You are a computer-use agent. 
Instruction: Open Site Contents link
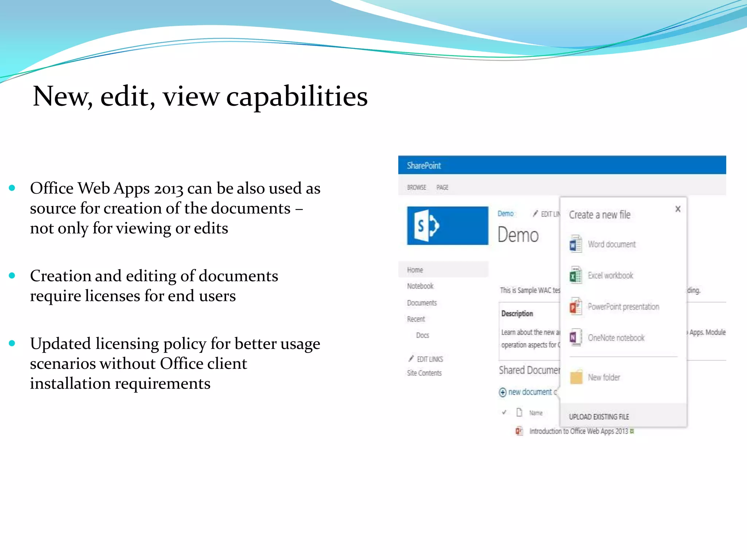(424, 373)
